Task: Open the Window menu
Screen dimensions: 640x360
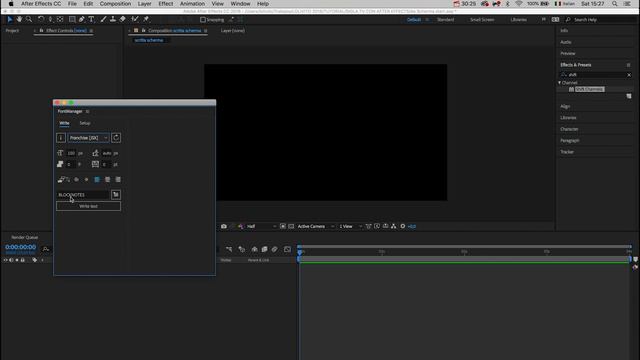Action: pos(240,4)
